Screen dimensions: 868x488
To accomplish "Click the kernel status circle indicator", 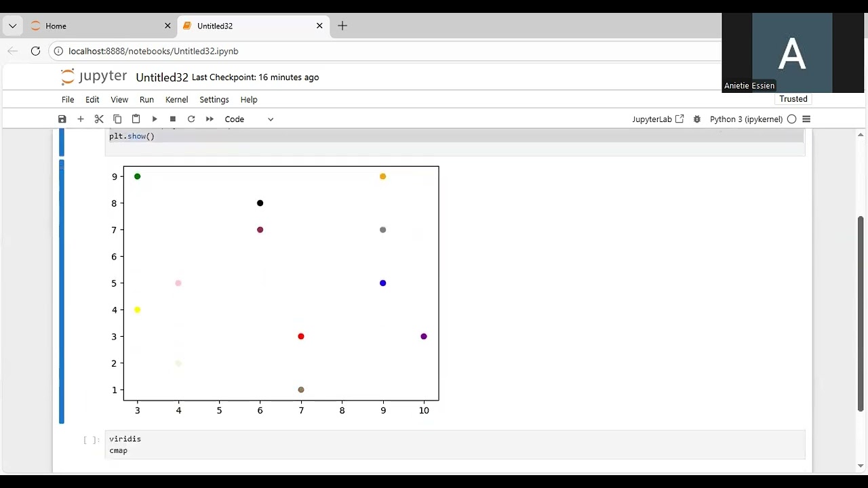I will [791, 119].
